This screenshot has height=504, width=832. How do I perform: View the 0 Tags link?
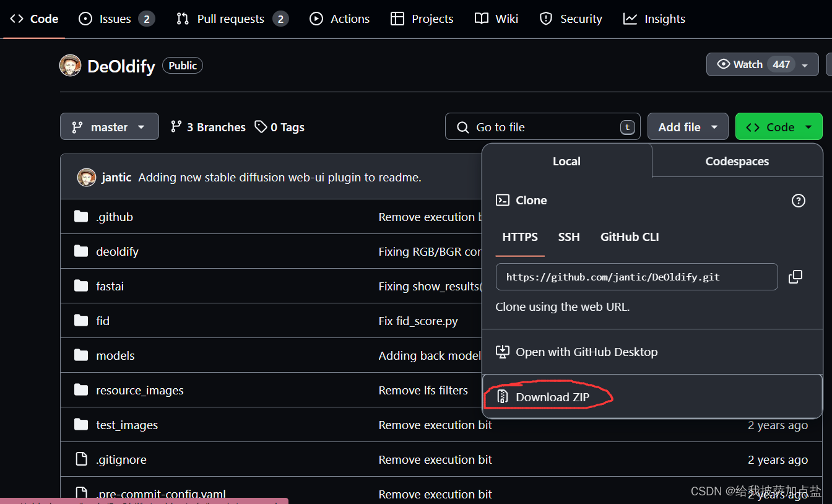[279, 127]
